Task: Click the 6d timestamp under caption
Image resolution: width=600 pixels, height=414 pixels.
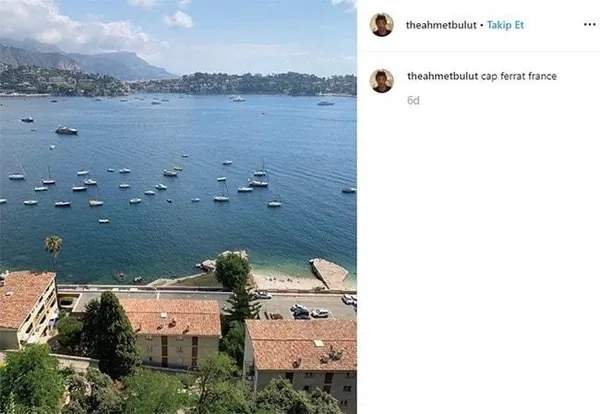Action: coord(413,100)
